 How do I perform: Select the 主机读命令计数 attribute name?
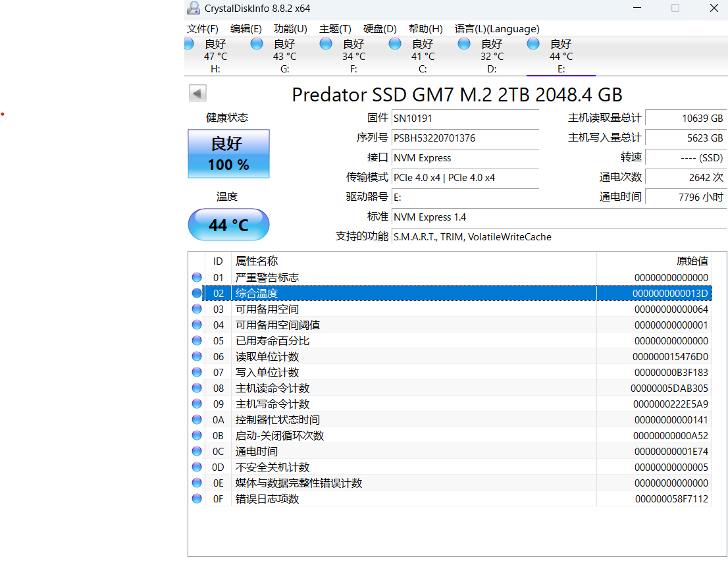coord(273,388)
